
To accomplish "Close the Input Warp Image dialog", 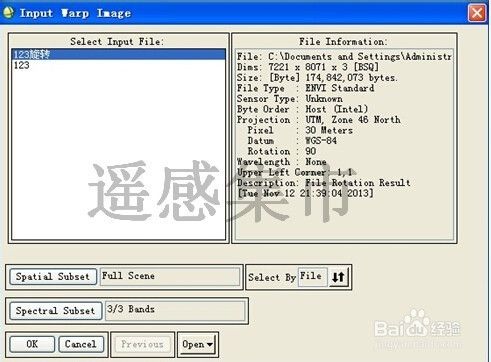I will click(x=476, y=13).
